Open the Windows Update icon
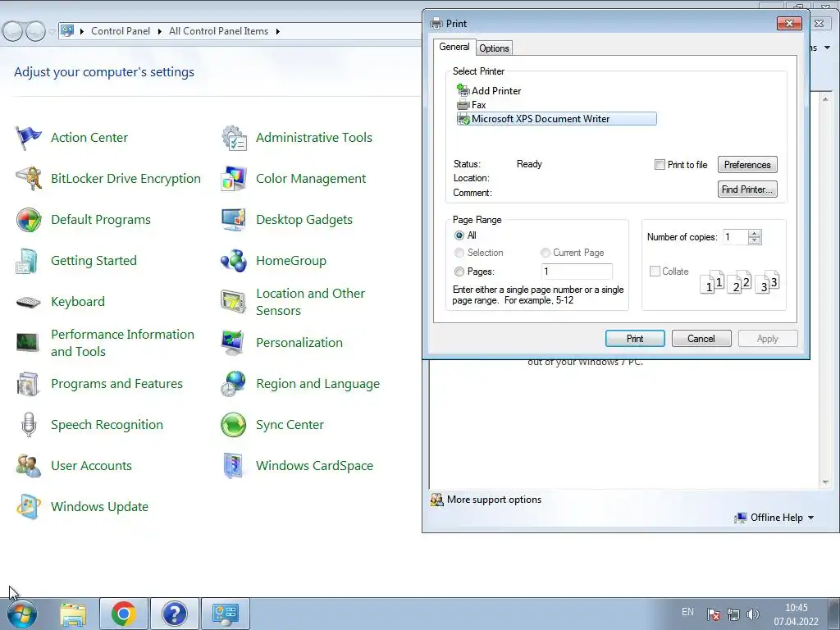This screenshot has height=630, width=840. [29, 507]
